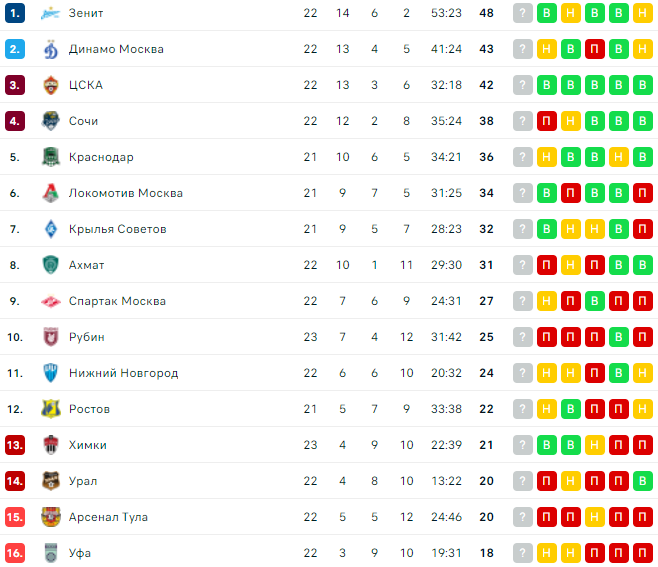The image size is (658, 567).
Task: Click Zenit's 48 points value
Action: pos(488,13)
